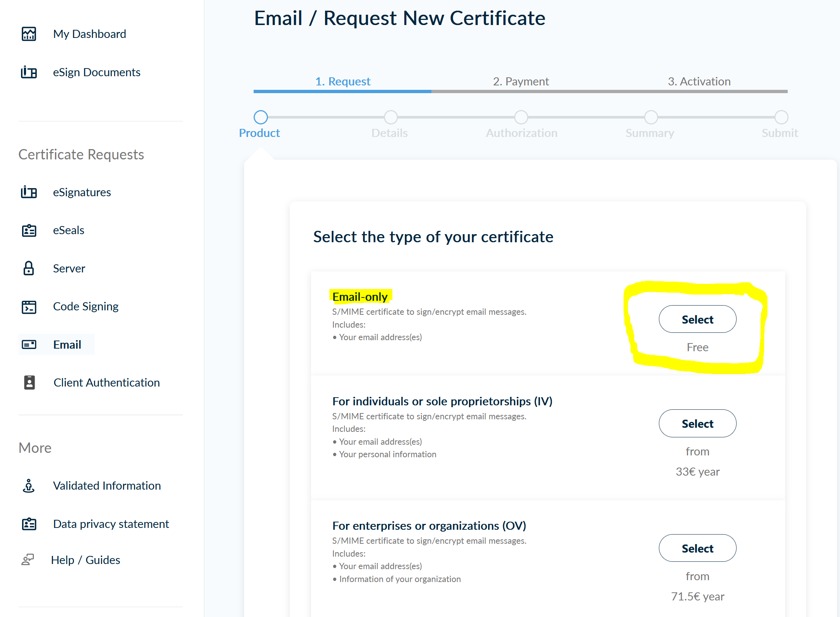840x617 pixels.
Task: Click the Authorization step circle
Action: (x=521, y=117)
